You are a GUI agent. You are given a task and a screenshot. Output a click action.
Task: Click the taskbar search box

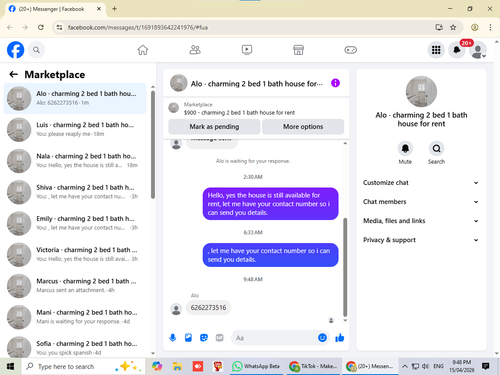point(83,367)
